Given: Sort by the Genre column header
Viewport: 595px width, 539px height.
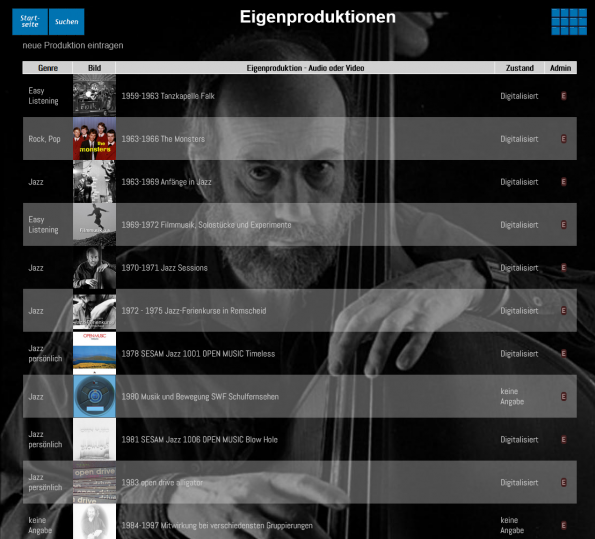Looking at the screenshot, I should click(x=48, y=68).
